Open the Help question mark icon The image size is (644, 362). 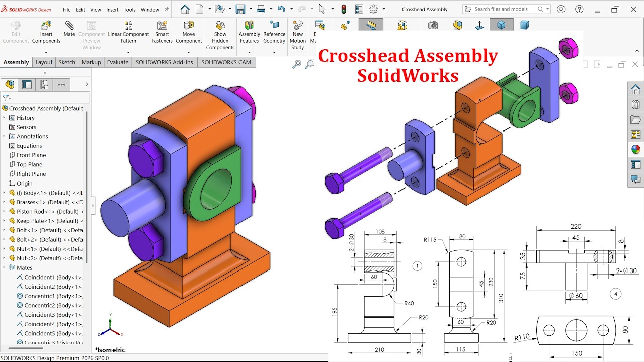click(579, 9)
